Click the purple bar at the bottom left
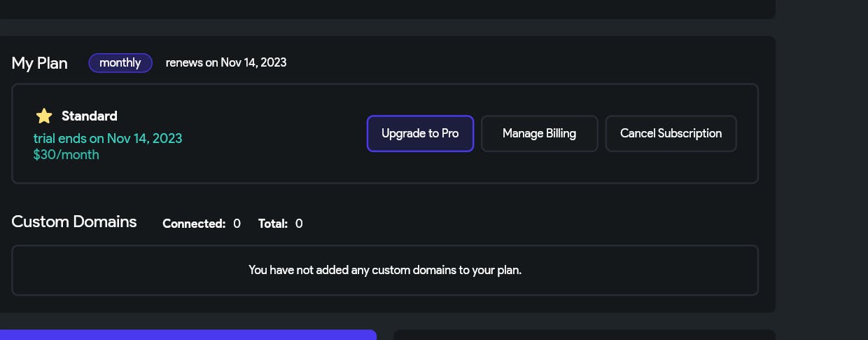Viewport: 868px width, 340px height. [188, 335]
